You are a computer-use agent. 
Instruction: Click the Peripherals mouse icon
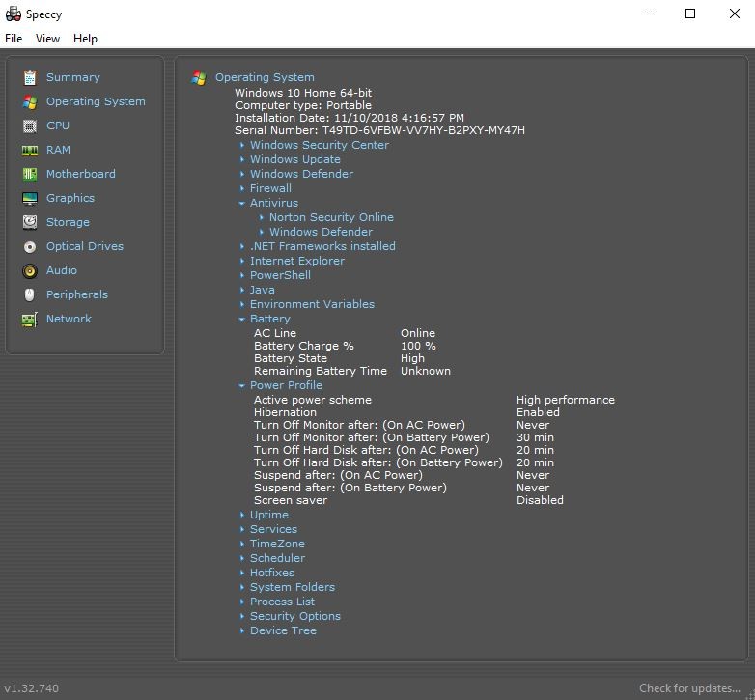pos(30,294)
